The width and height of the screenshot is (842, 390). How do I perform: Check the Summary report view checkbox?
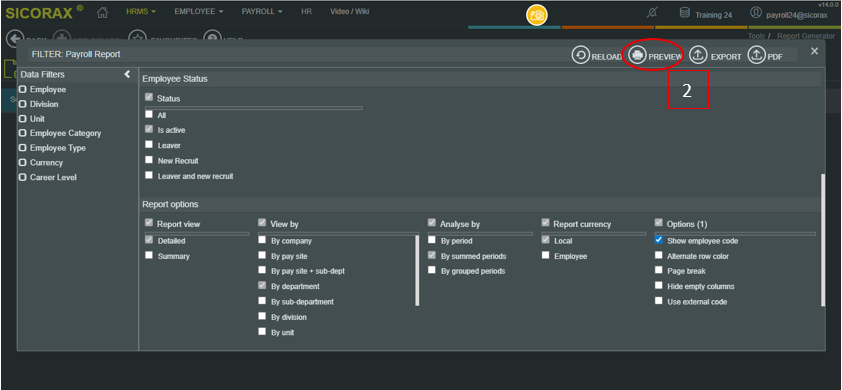click(149, 255)
